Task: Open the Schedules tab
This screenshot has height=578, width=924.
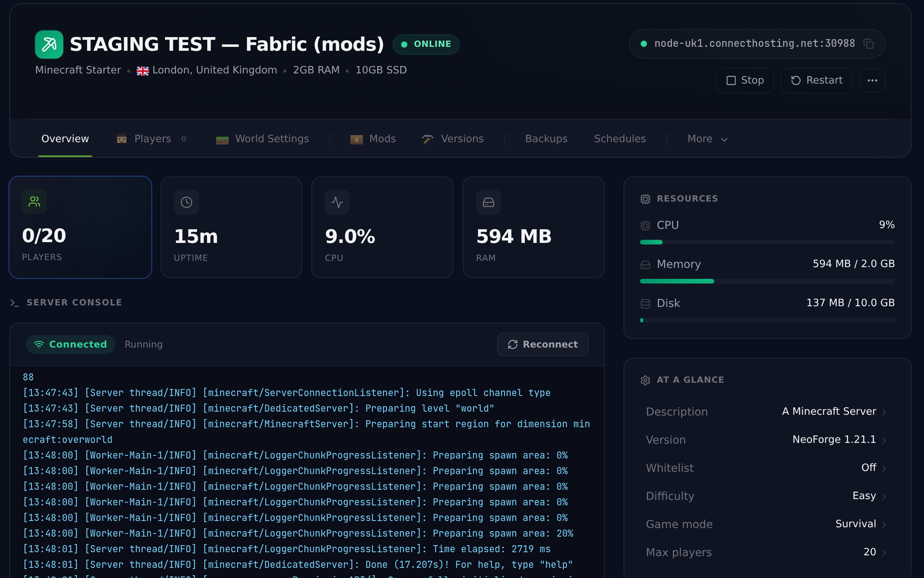Action: (x=620, y=139)
